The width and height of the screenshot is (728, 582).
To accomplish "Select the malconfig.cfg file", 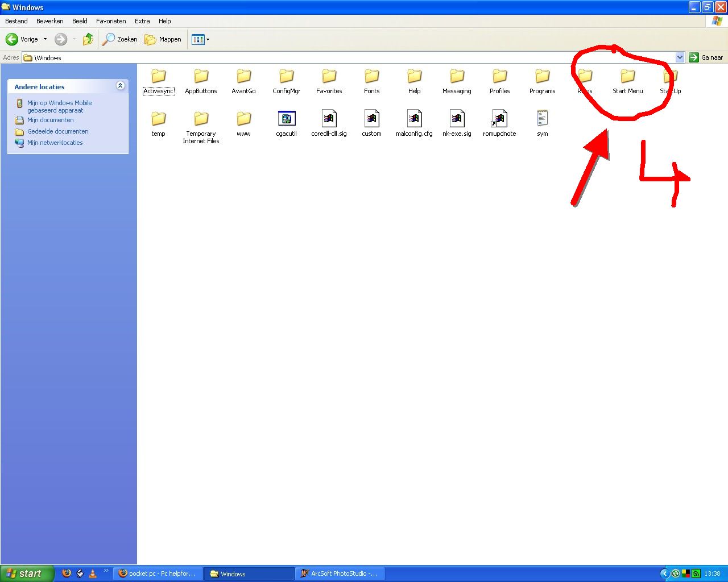I will click(x=414, y=124).
